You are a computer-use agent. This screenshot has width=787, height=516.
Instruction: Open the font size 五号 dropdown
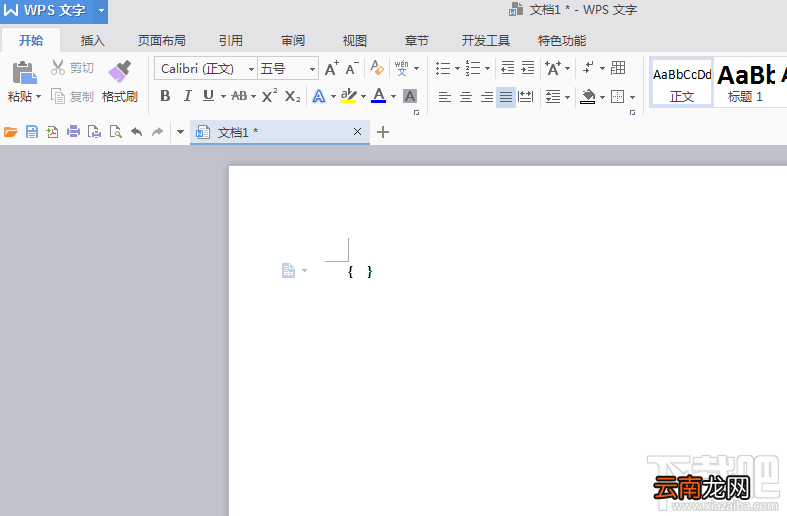[312, 69]
